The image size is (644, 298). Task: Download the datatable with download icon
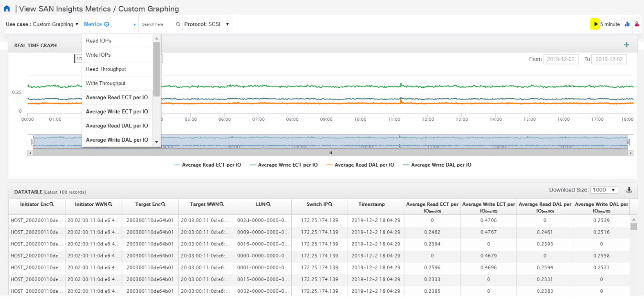pos(629,190)
